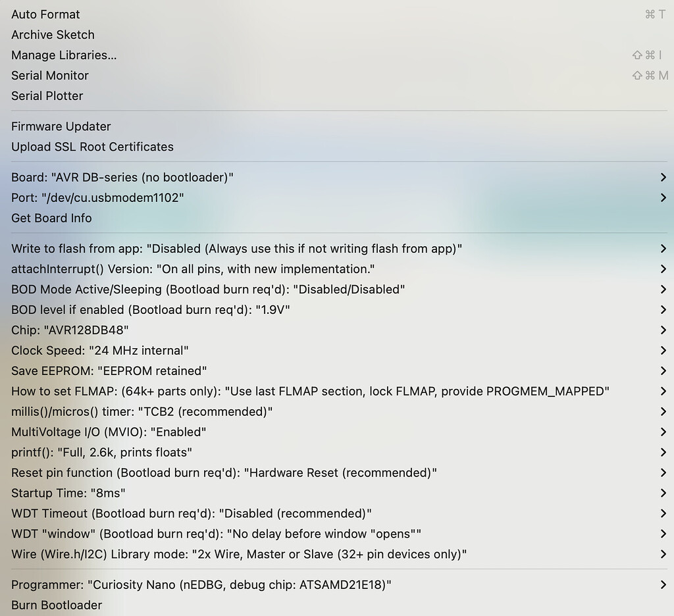The image size is (674, 616).
Task: Open Manage Libraries…
Action: 337,55
